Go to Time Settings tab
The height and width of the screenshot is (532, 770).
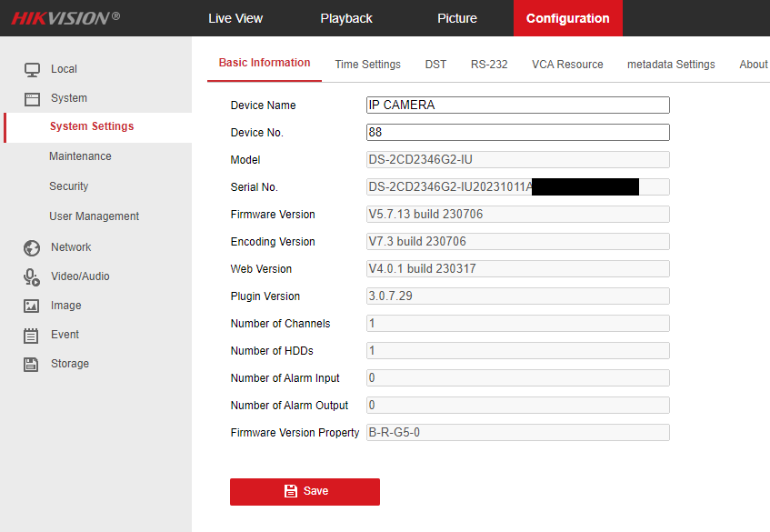[x=367, y=65]
